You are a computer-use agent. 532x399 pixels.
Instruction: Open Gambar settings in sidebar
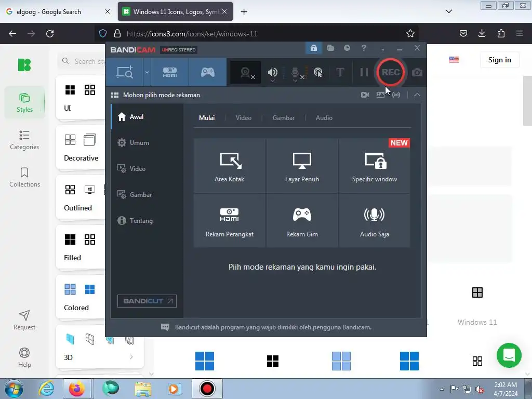coord(147,195)
